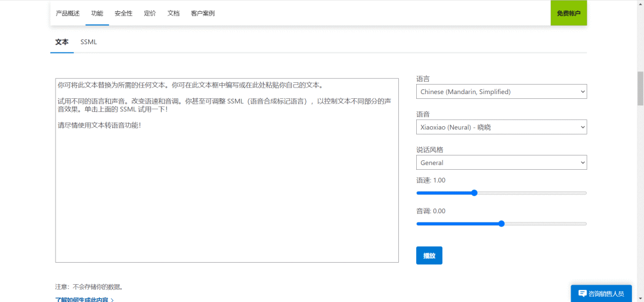This screenshot has height=302, width=644.
Task: Open the 文档 navigation item
Action: [174, 13]
